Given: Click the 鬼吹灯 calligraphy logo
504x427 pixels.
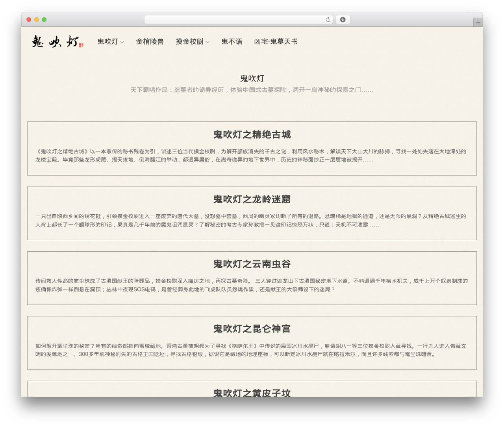Looking at the screenshot, I should pyautogui.click(x=57, y=41).
